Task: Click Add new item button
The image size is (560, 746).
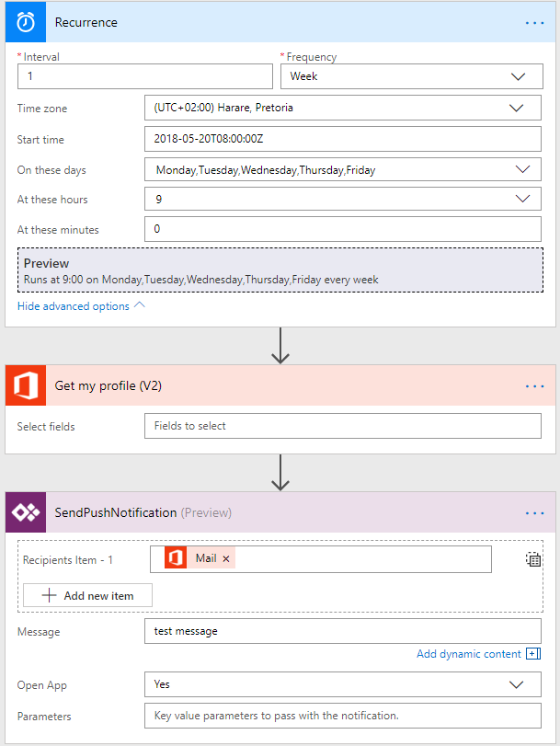Action: 88,596
